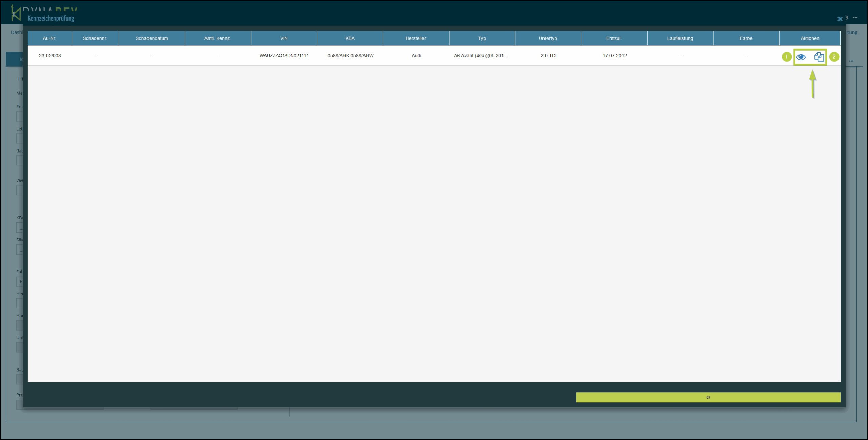Select order number 23-02/003 cell
This screenshot has height=440, width=868.
click(x=50, y=56)
